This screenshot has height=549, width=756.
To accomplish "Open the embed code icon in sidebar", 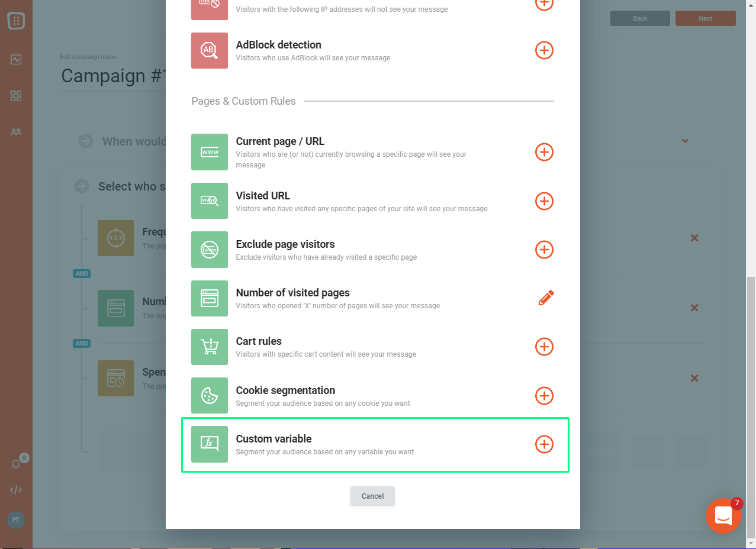I will [x=16, y=490].
